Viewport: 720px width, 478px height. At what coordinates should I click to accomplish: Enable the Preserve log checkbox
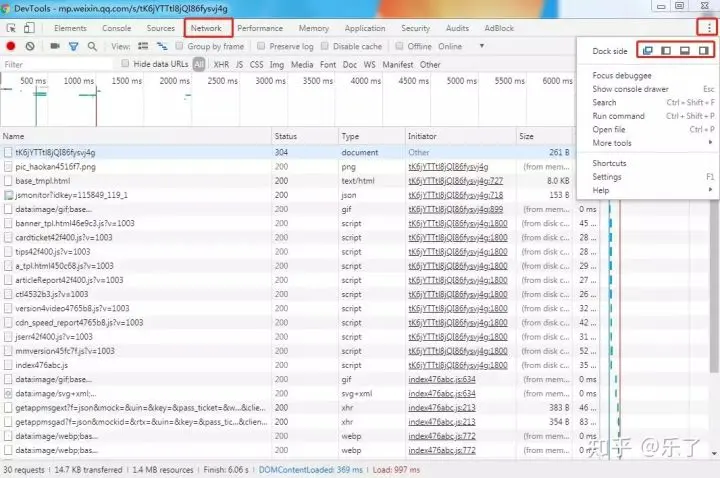(263, 46)
